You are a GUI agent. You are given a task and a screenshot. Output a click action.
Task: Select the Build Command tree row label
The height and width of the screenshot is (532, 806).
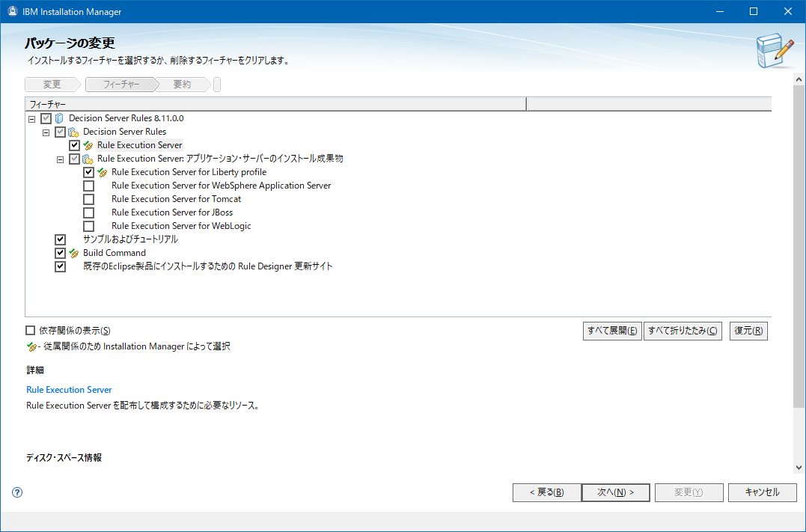114,253
